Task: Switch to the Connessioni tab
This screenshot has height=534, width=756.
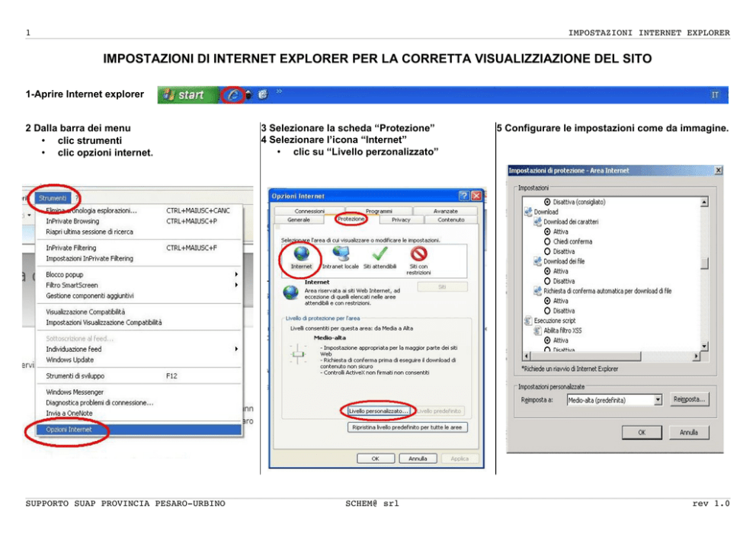Action: point(309,211)
